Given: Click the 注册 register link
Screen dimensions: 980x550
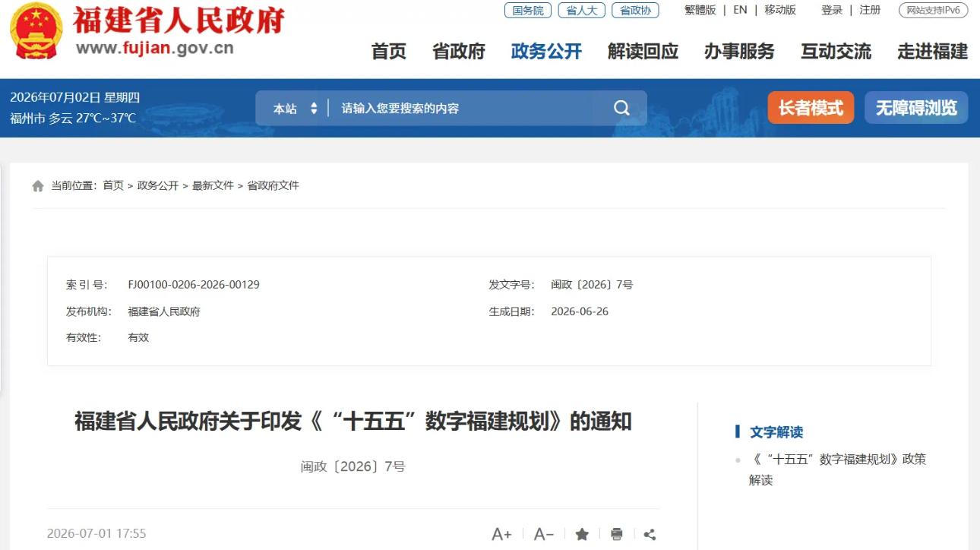Looking at the screenshot, I should (871, 10).
